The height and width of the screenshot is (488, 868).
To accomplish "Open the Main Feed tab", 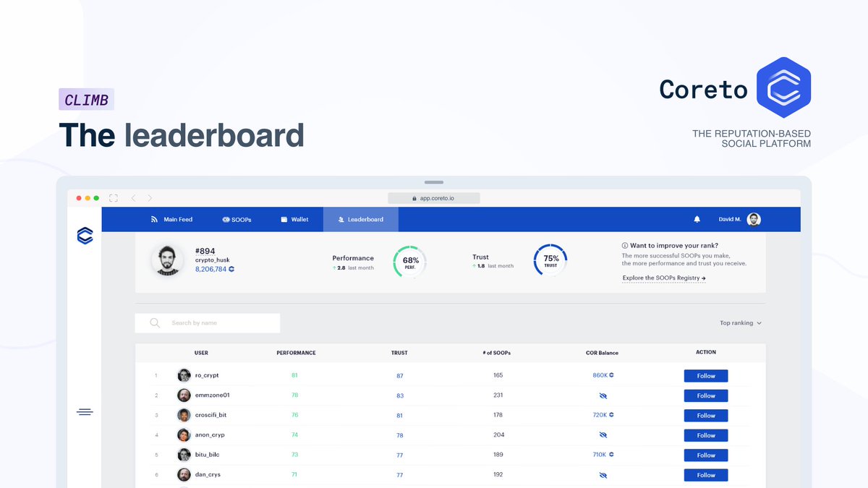I will 171,219.
